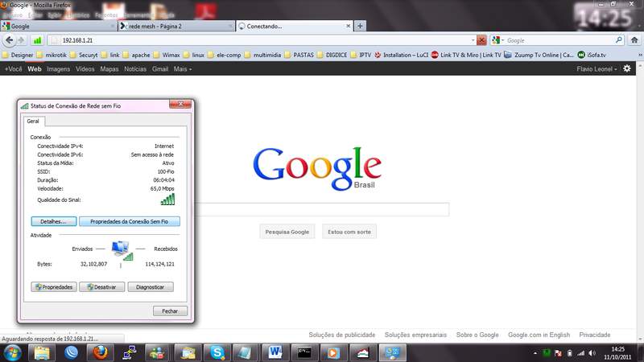644x362 pixels.
Task: Click the Pesquisa Google button
Action: coord(287,232)
